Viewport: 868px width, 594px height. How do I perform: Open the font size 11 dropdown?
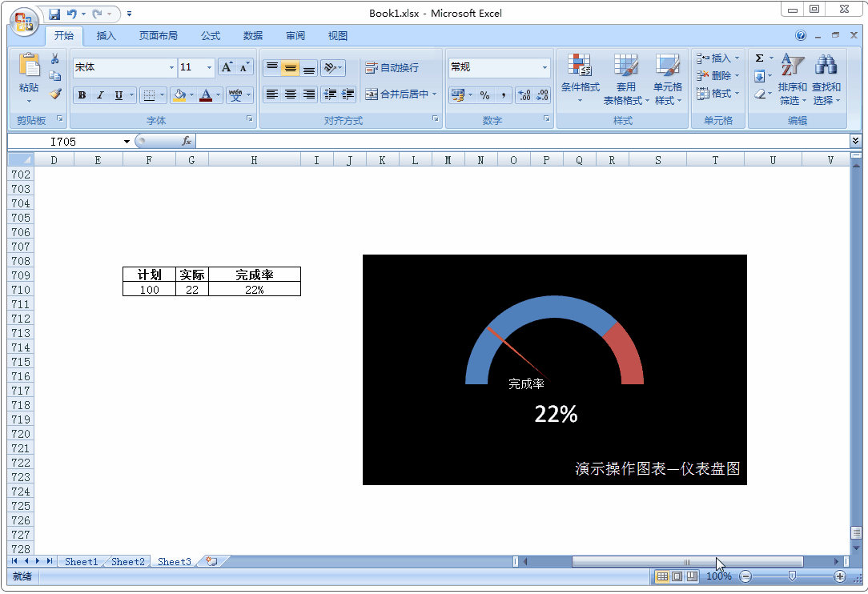tap(209, 67)
